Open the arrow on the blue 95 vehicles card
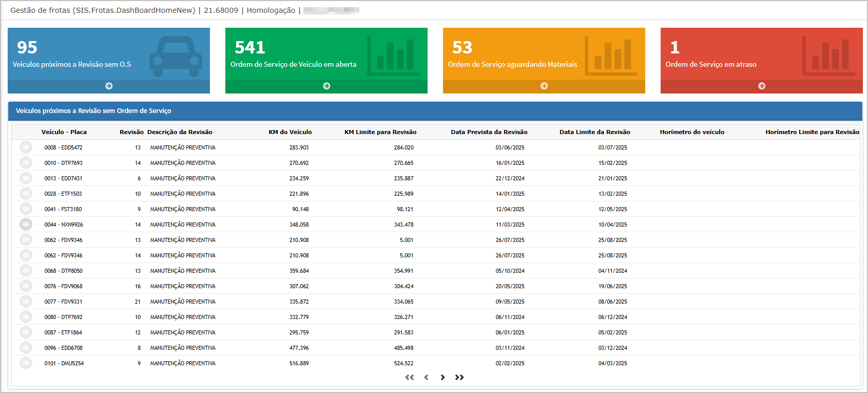The width and height of the screenshot is (868, 393). (109, 86)
